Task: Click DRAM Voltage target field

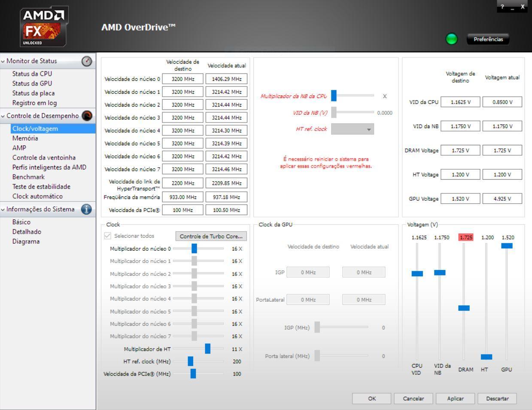Action: (x=460, y=150)
